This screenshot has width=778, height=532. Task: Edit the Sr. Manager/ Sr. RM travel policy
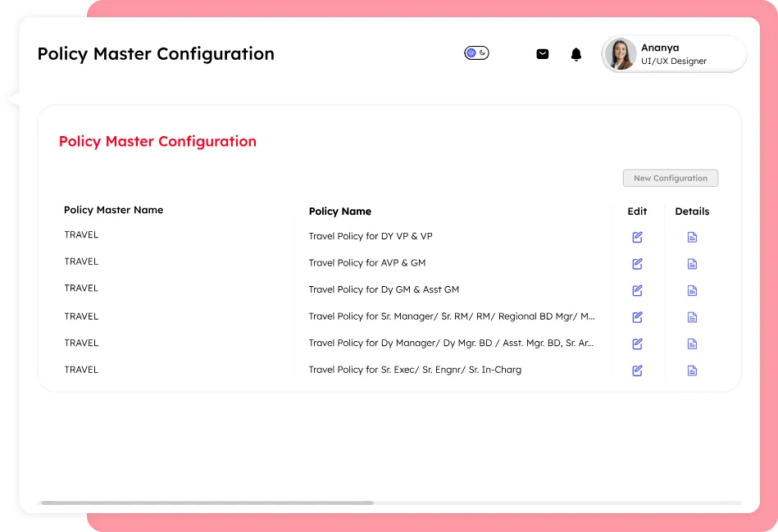tap(637, 317)
